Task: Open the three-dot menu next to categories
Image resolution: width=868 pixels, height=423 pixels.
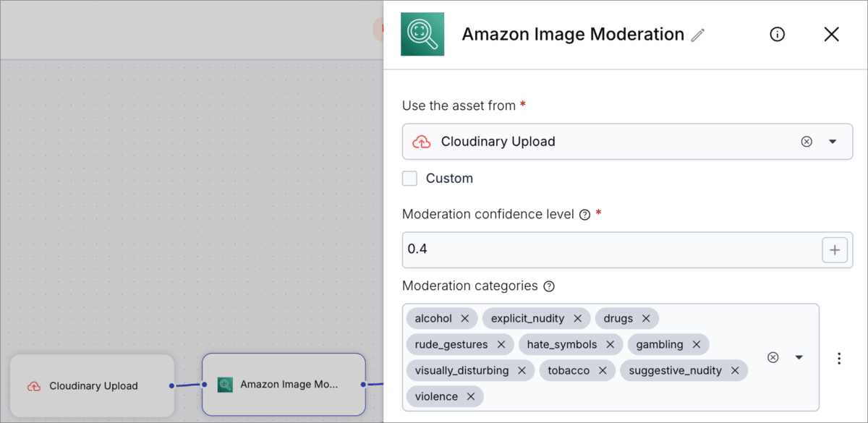Action: [x=838, y=357]
